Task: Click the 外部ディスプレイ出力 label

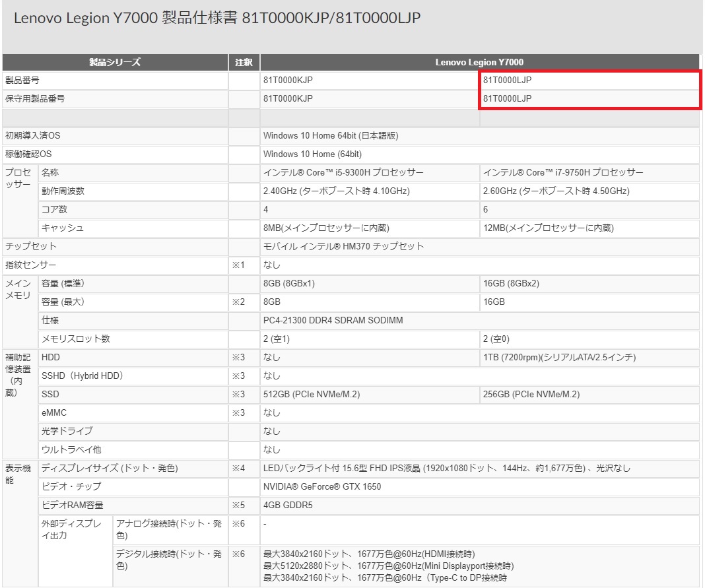Action: 71,529
